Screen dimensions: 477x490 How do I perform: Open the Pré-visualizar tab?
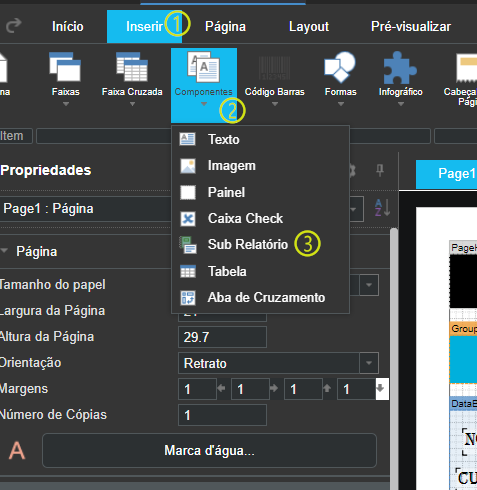pos(411,27)
